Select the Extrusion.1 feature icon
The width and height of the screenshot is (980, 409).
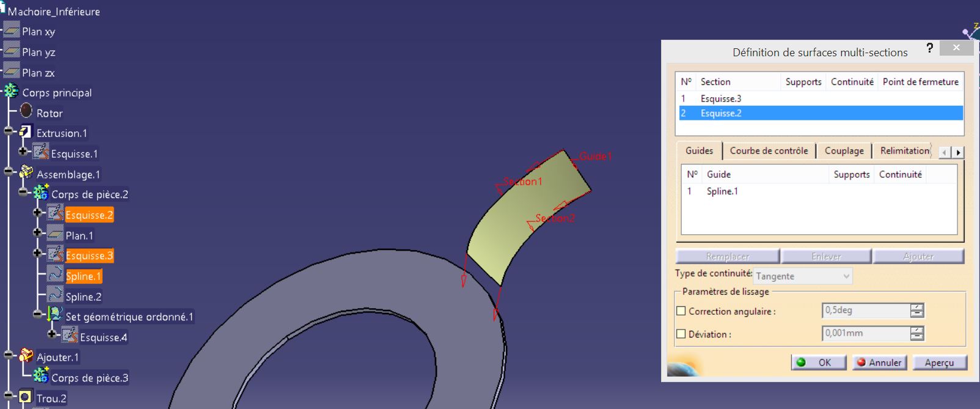click(26, 132)
